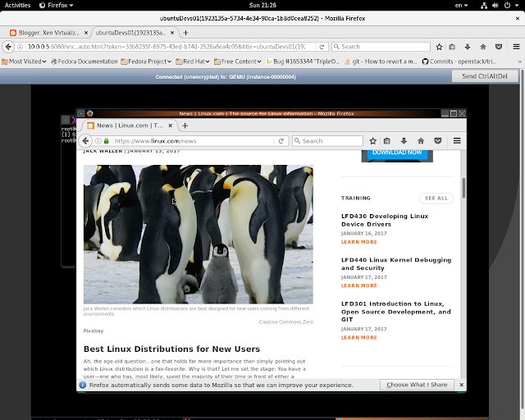Click SEE ALL training button

point(436,199)
